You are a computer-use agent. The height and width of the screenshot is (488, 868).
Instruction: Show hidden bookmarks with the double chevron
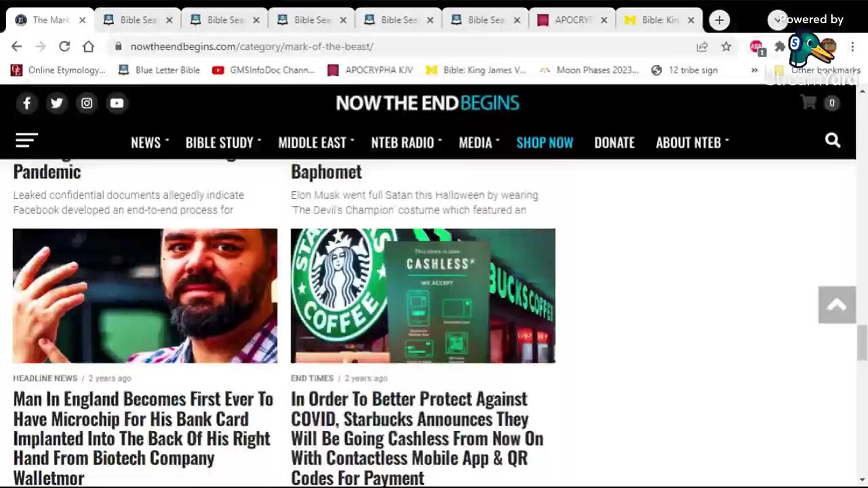pyautogui.click(x=754, y=70)
